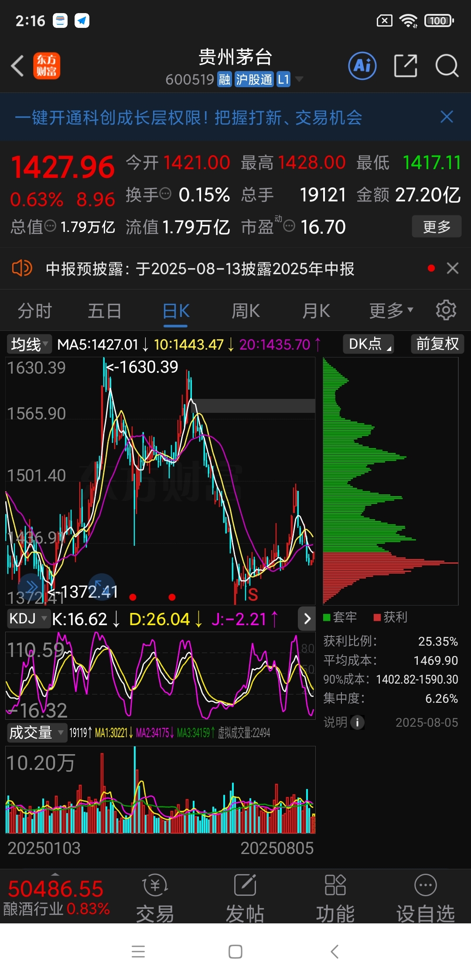Tap the S sell signal marker on chart
This screenshot has height=980, width=471.
click(253, 594)
